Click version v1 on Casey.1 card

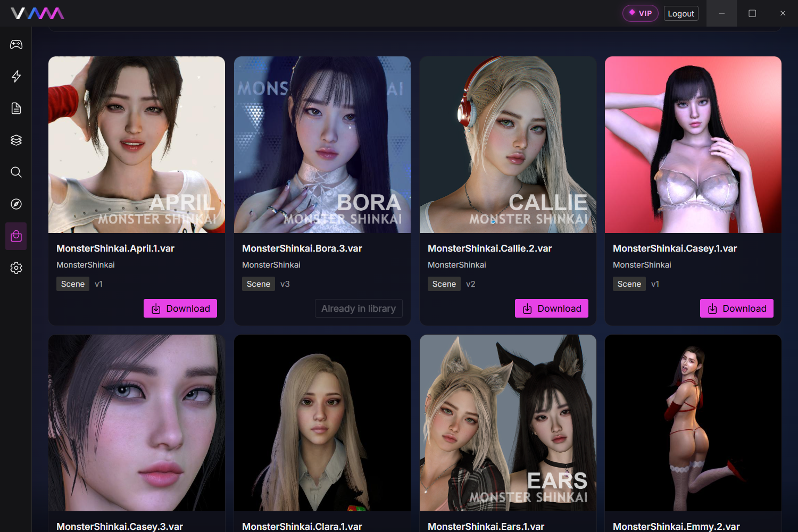(655, 284)
